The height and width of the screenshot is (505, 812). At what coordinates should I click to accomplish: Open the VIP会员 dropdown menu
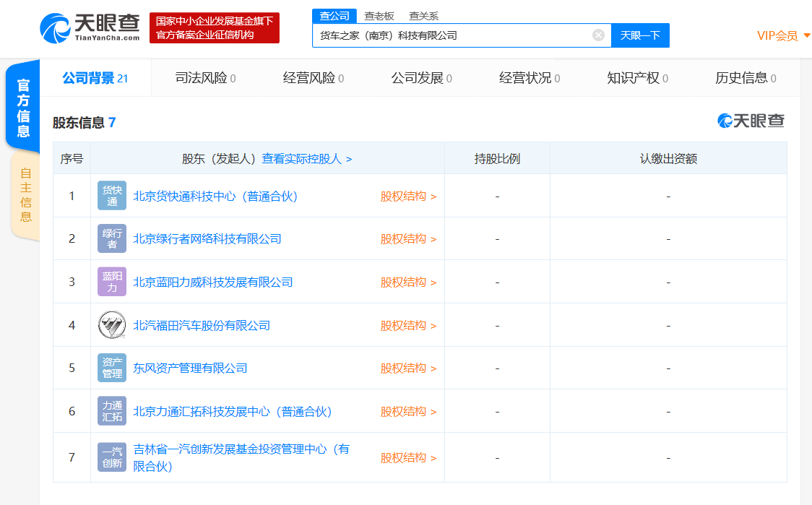click(783, 35)
